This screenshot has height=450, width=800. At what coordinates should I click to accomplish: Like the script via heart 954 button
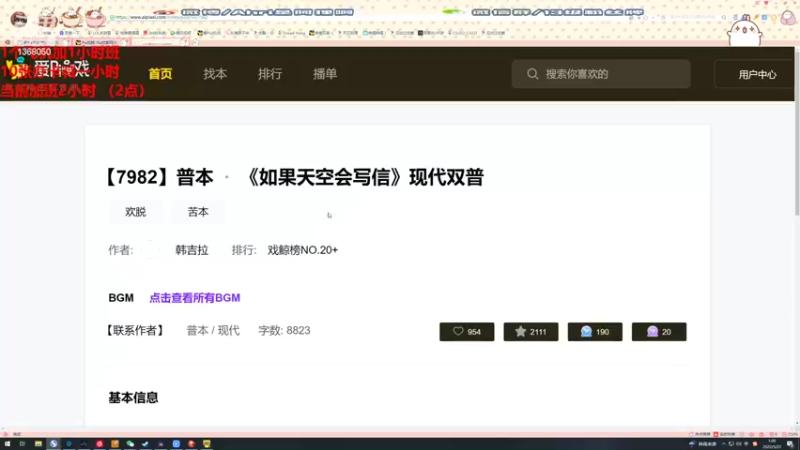467,332
